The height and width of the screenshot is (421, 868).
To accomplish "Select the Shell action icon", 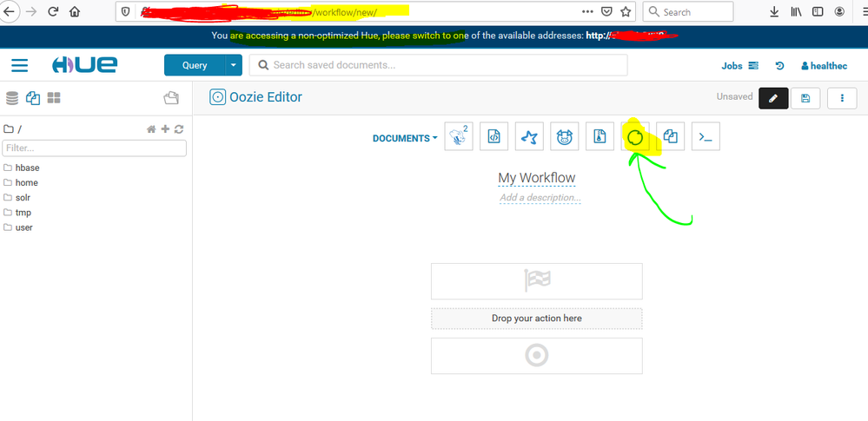I will (x=706, y=136).
